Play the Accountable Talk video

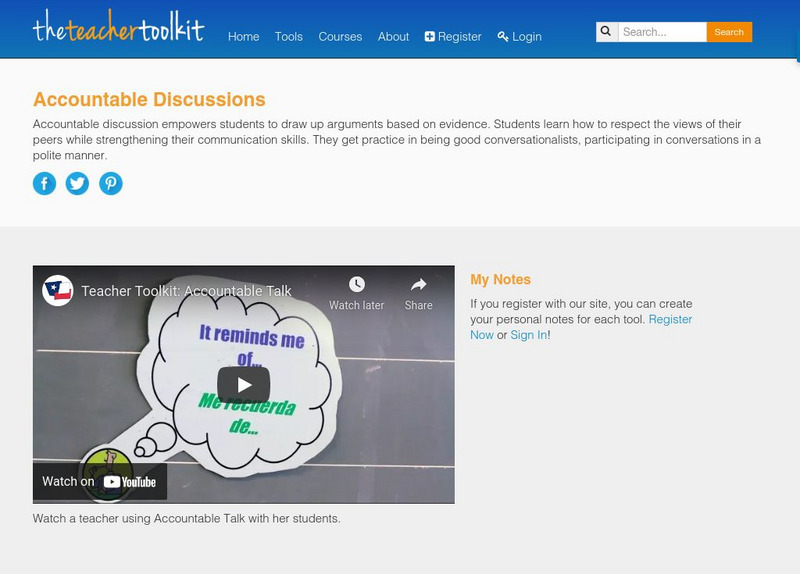[243, 384]
